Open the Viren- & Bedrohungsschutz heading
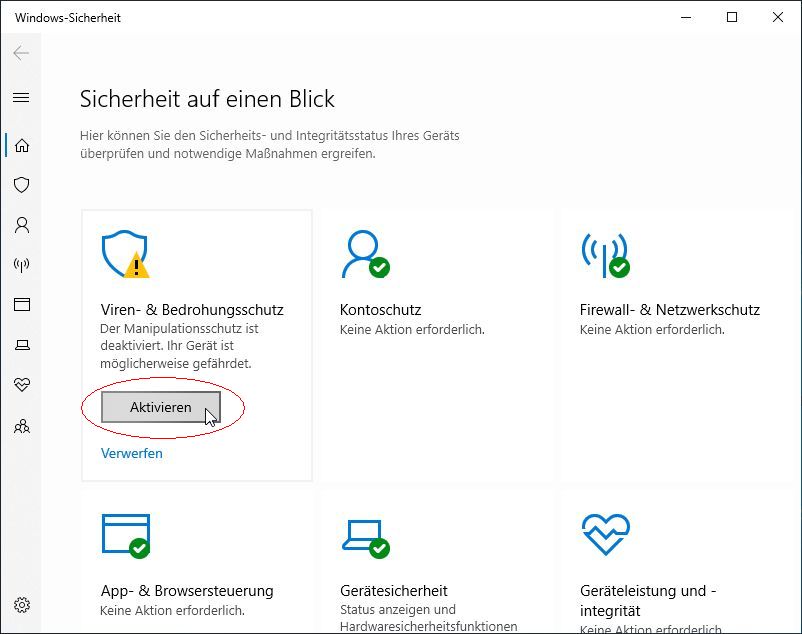Viewport: 802px width, 634px height. 192,310
